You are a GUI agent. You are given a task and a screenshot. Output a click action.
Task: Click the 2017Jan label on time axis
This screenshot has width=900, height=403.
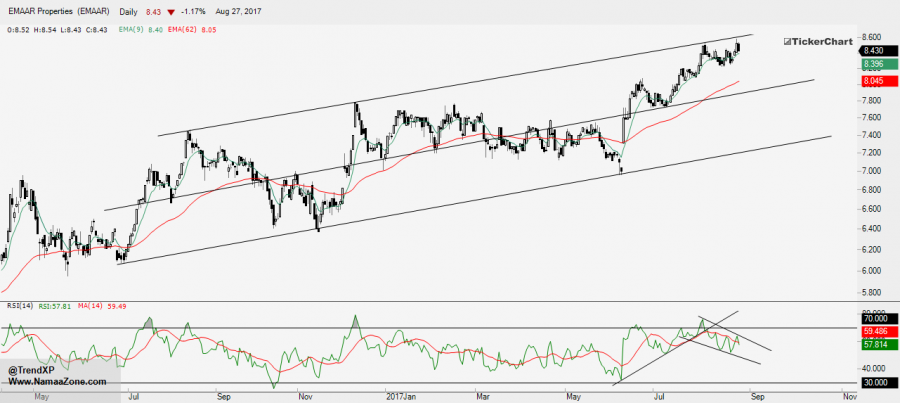pyautogui.click(x=402, y=395)
